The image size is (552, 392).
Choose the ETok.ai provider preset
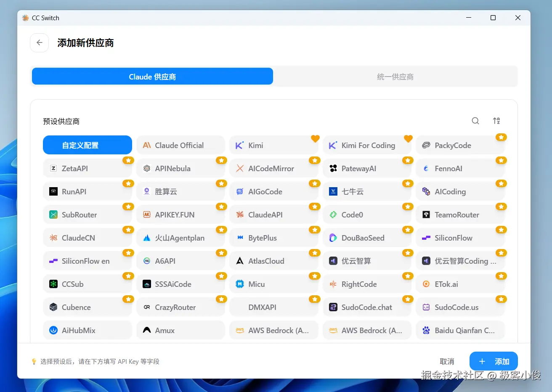[460, 284]
